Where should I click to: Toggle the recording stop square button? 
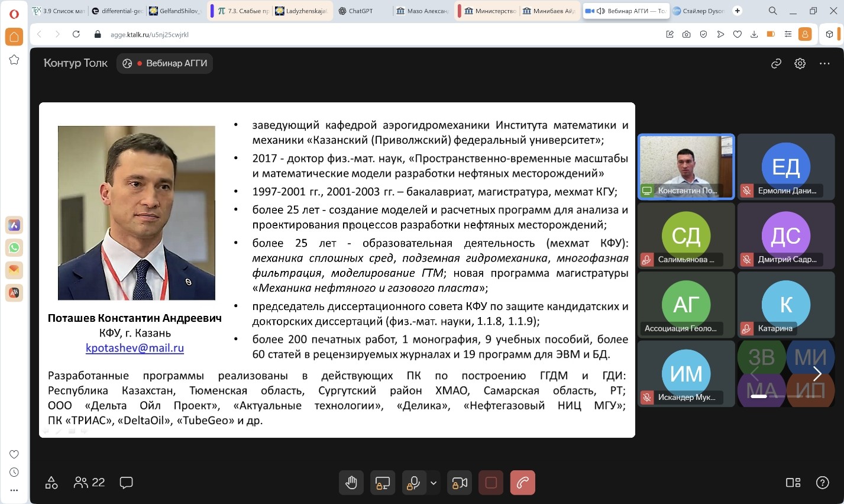pyautogui.click(x=490, y=483)
